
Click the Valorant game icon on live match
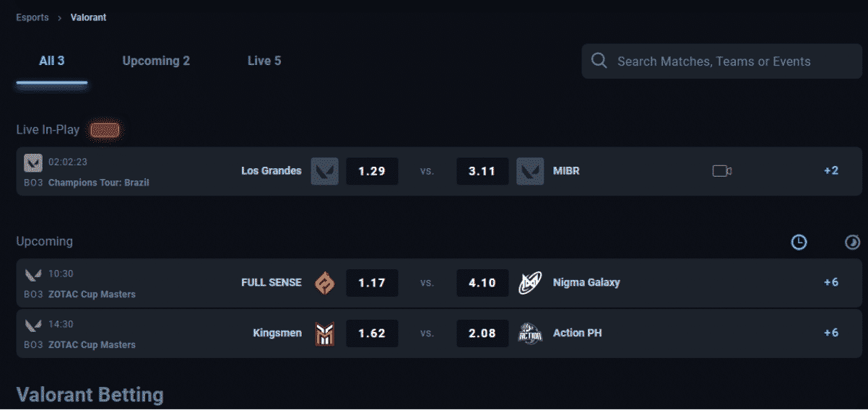click(x=33, y=162)
